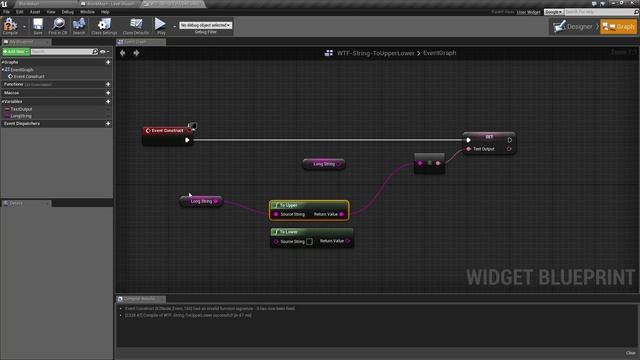Click the WTF-String-ToUpperLower breadcrumb
This screenshot has height=360, width=640.
pyautogui.click(x=375, y=53)
